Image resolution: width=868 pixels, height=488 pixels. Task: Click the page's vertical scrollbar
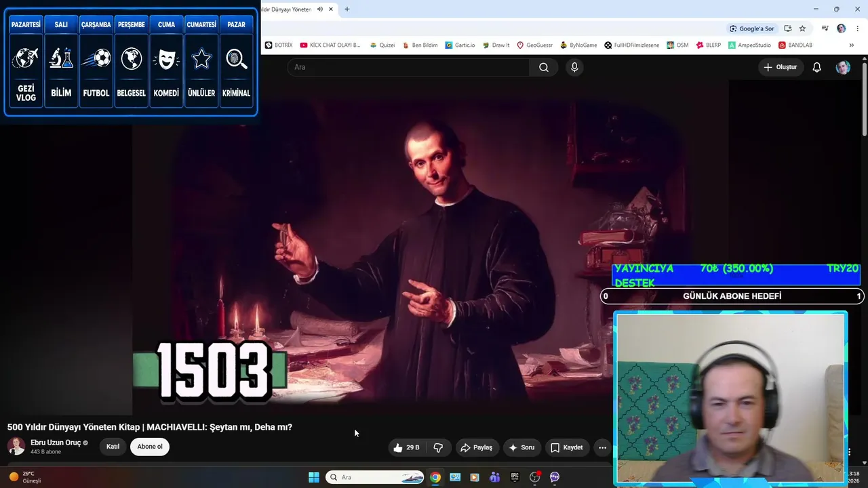click(865, 98)
